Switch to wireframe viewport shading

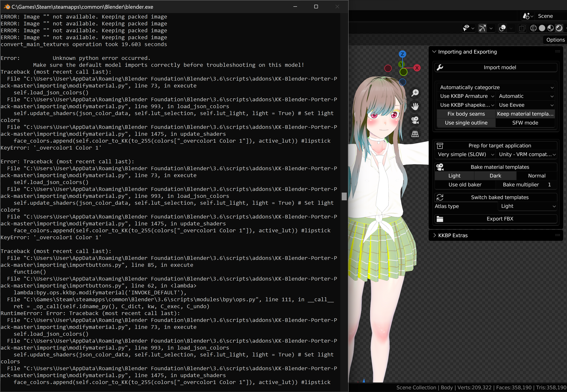tap(533, 28)
